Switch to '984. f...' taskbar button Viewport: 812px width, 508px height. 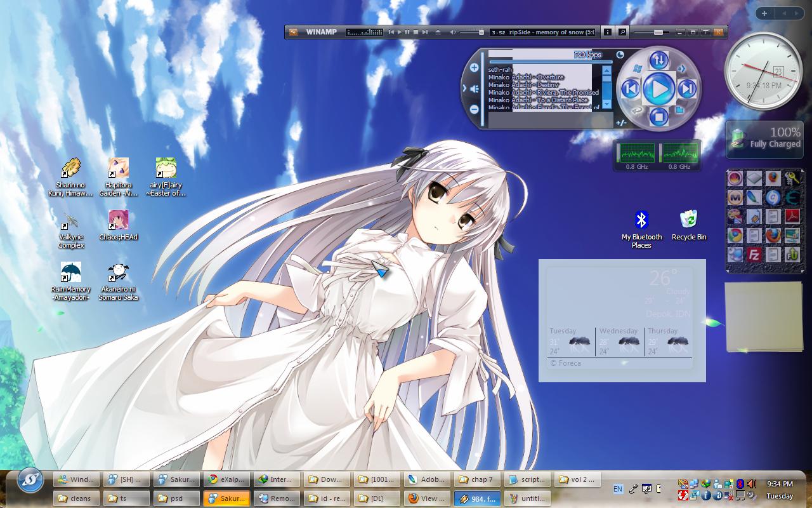[x=478, y=498]
